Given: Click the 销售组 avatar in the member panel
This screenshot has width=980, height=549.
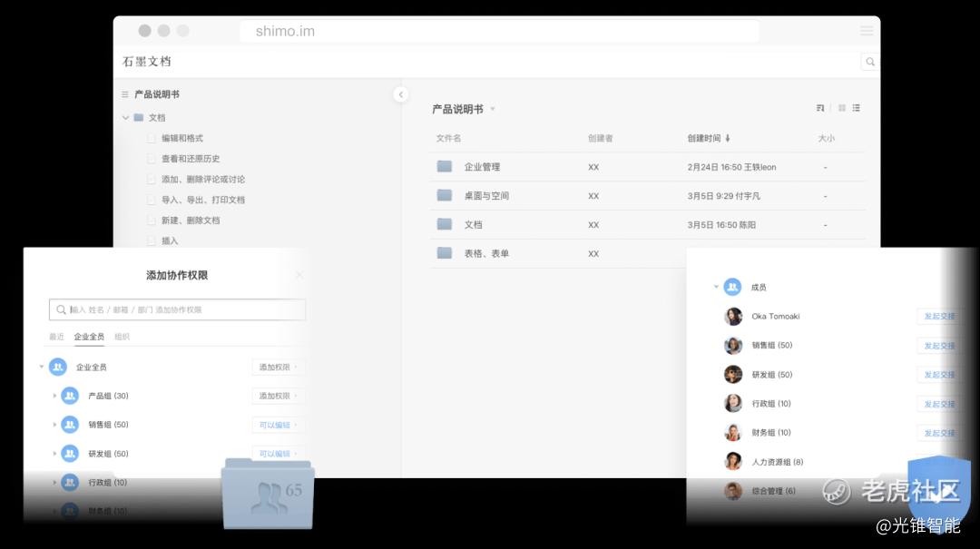Looking at the screenshot, I should pyautogui.click(x=733, y=345).
